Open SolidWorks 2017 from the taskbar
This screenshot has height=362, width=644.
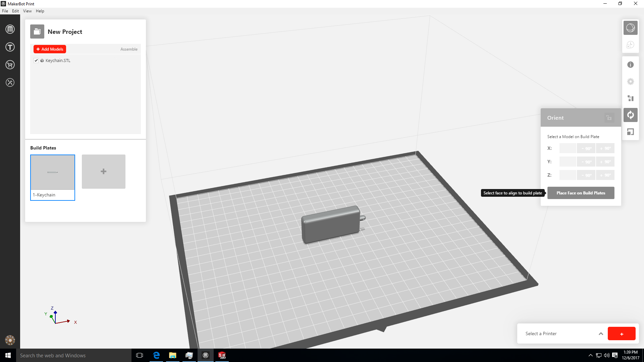[222, 355]
